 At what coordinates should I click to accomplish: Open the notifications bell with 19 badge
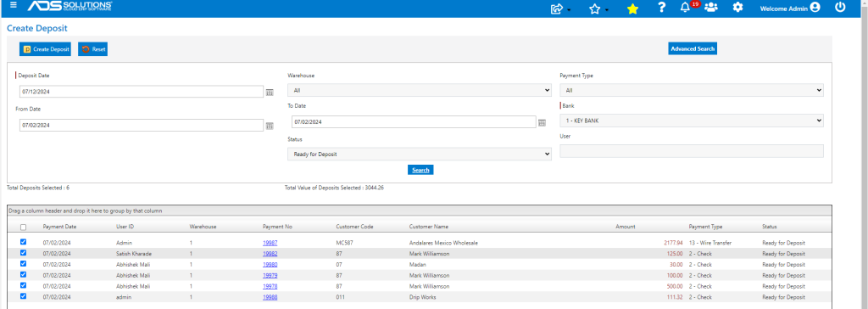[685, 8]
